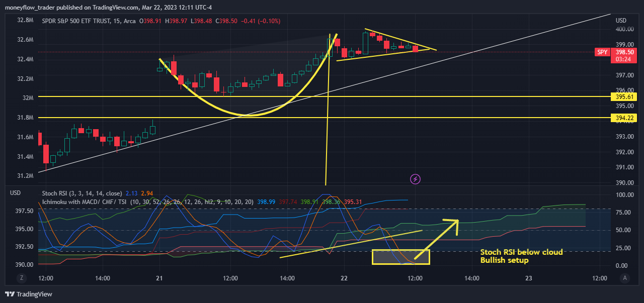644x303 pixels.
Task: Click the Ichimoku value 398.99
Action: point(266,201)
